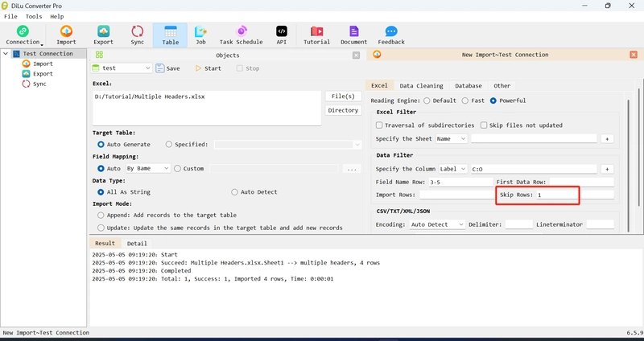Screen dimensions: 644x341
Task: Switch to the Database tab
Action: point(469,86)
